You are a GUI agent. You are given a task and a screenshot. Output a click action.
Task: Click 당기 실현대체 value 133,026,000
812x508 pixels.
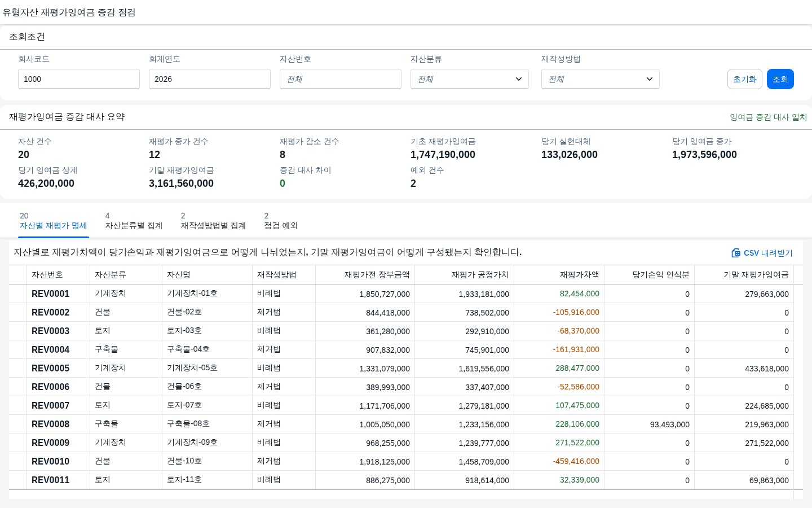(570, 155)
